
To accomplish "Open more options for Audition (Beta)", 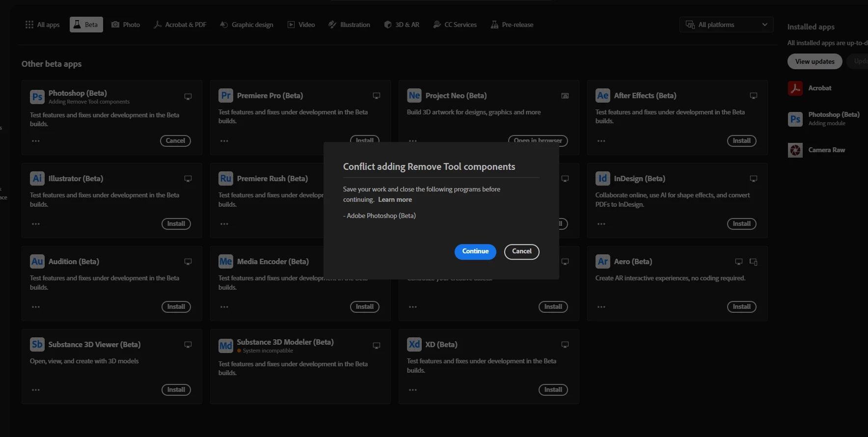I will [36, 307].
